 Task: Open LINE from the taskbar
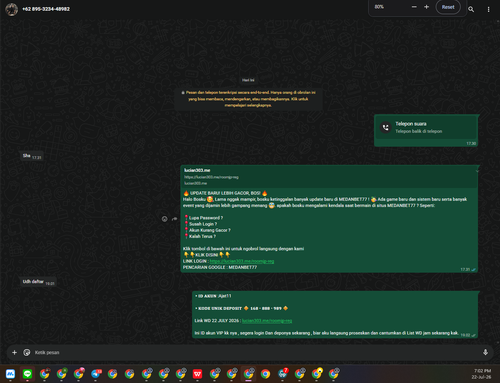point(27,374)
